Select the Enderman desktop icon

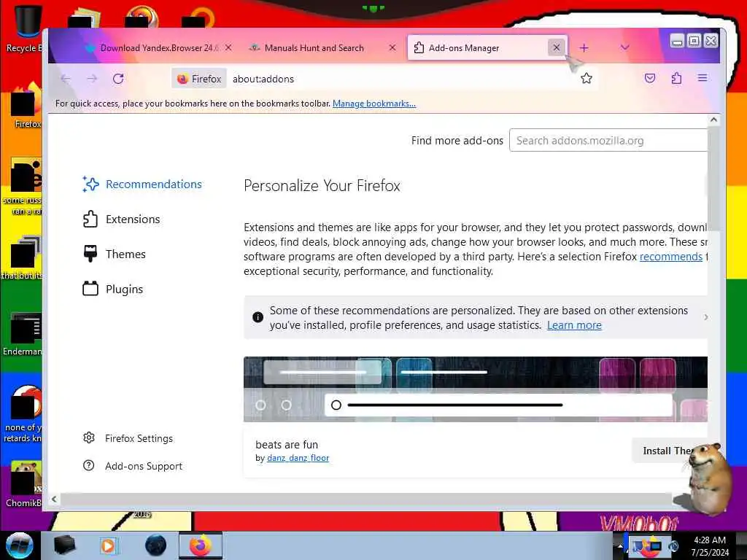tap(23, 333)
